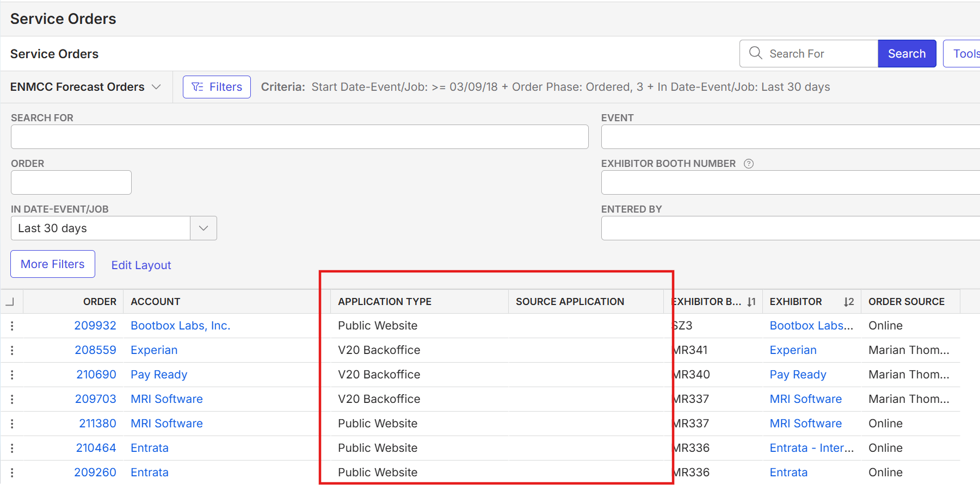Select Marian Thom... cell for order 208559
Screen dimensions: 980x485
[x=909, y=350]
